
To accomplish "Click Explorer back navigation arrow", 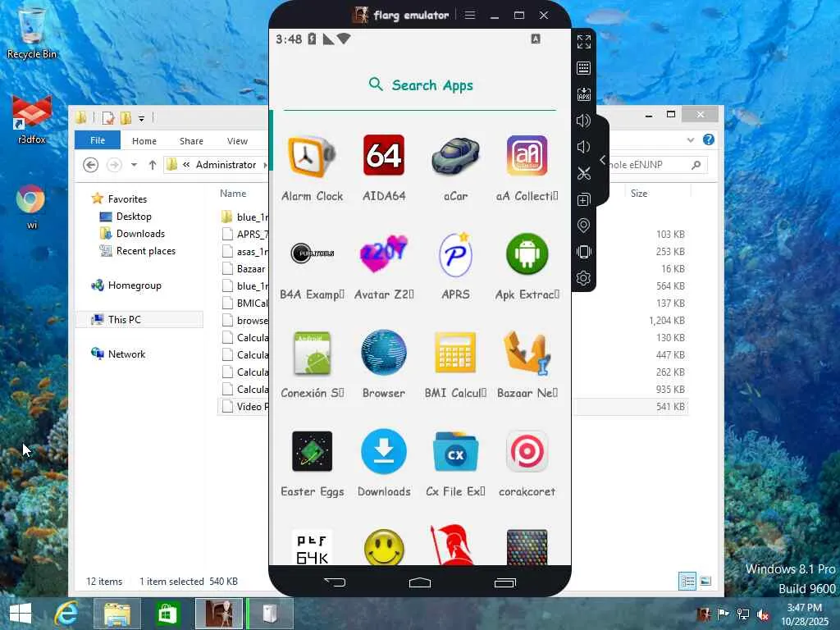I will coord(90,165).
